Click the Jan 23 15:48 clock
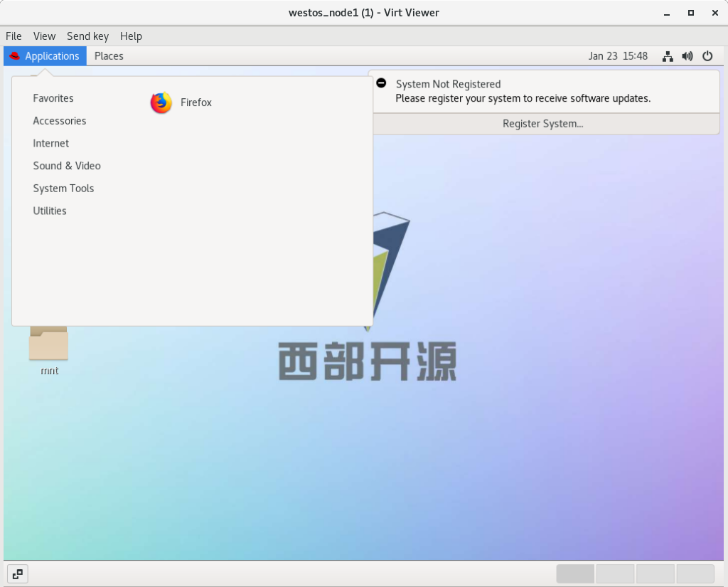 [618, 56]
